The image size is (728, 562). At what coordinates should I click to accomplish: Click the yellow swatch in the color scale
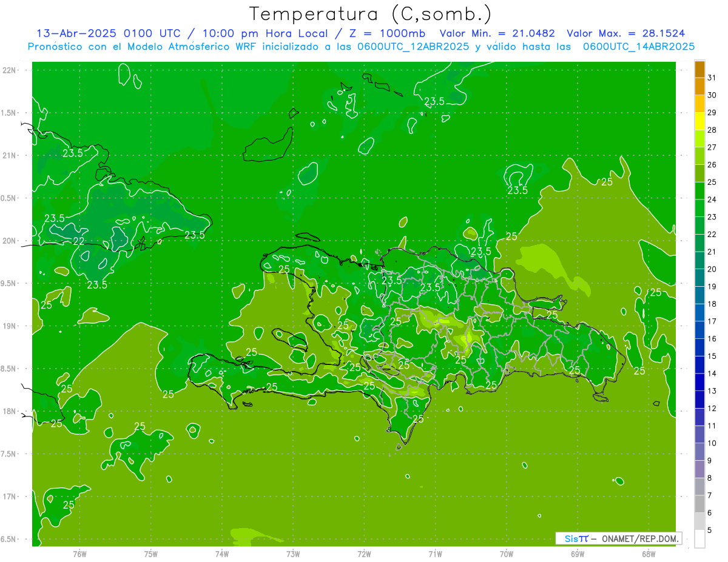699,122
